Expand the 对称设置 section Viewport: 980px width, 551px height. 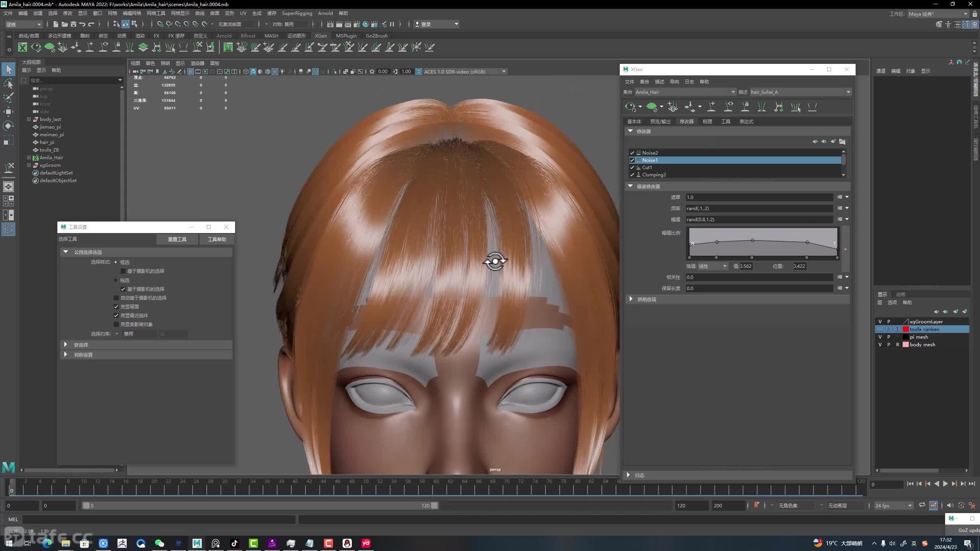coord(65,354)
